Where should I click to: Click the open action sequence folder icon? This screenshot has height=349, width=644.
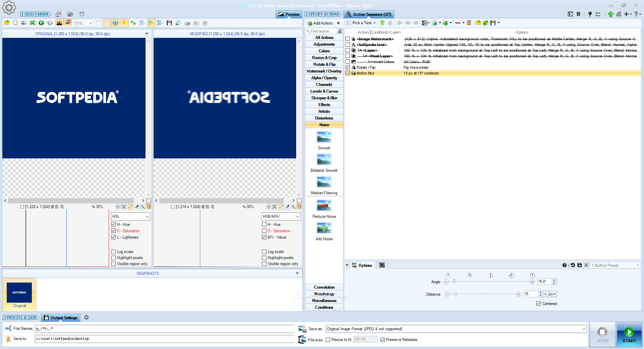point(478,23)
